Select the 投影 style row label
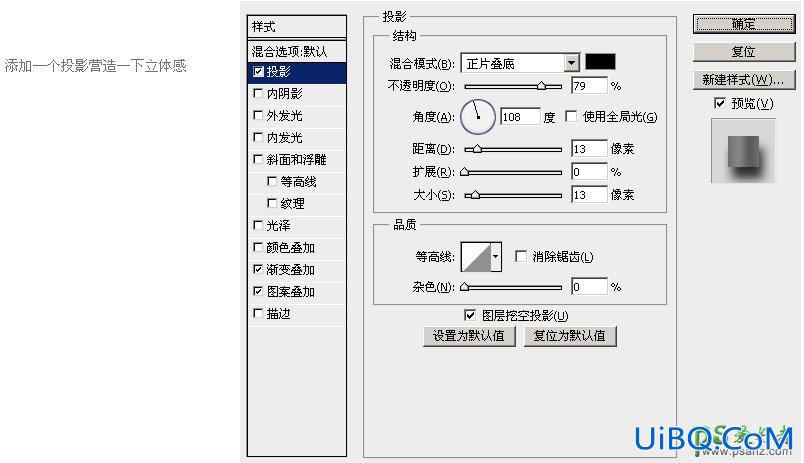 pyautogui.click(x=279, y=72)
